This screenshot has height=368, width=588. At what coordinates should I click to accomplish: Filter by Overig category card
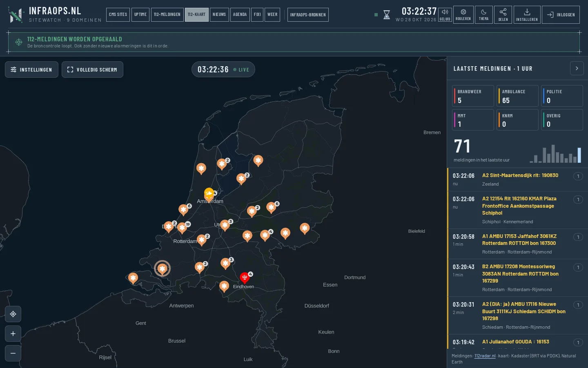click(x=562, y=120)
